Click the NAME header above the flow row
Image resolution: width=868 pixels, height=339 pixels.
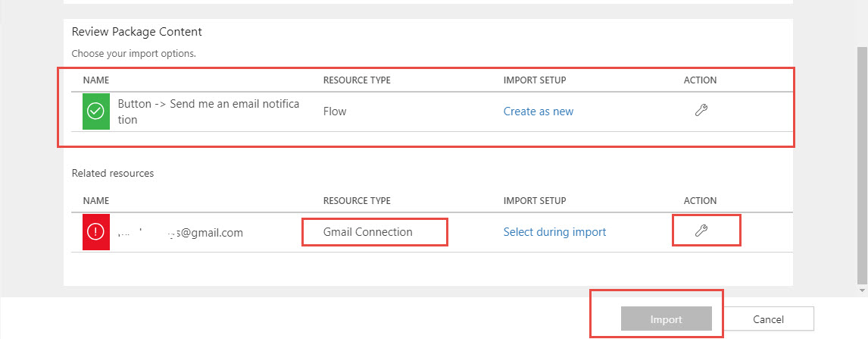96,80
